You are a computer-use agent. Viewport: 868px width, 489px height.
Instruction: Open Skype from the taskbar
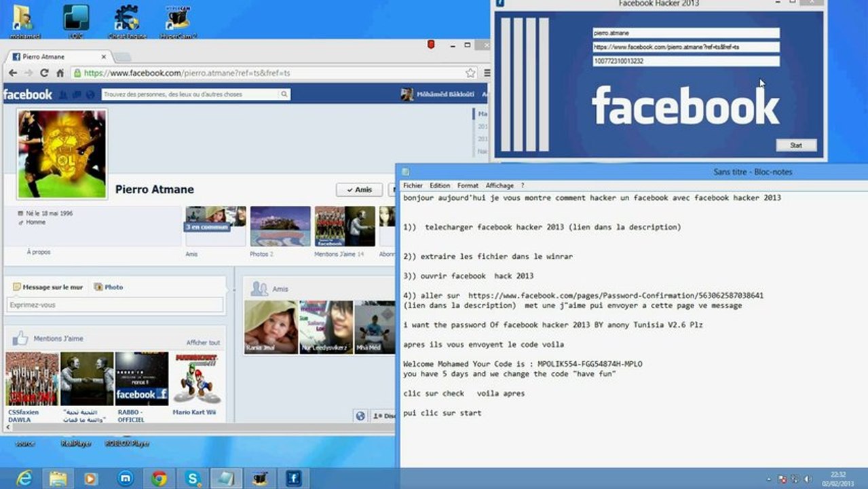[x=193, y=478]
